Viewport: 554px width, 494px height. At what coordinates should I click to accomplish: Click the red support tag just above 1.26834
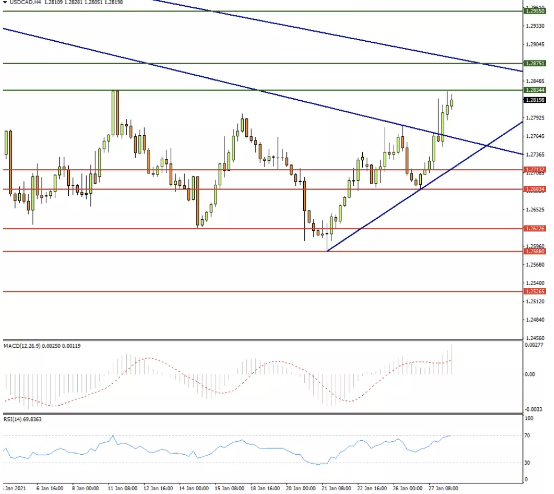tap(535, 170)
